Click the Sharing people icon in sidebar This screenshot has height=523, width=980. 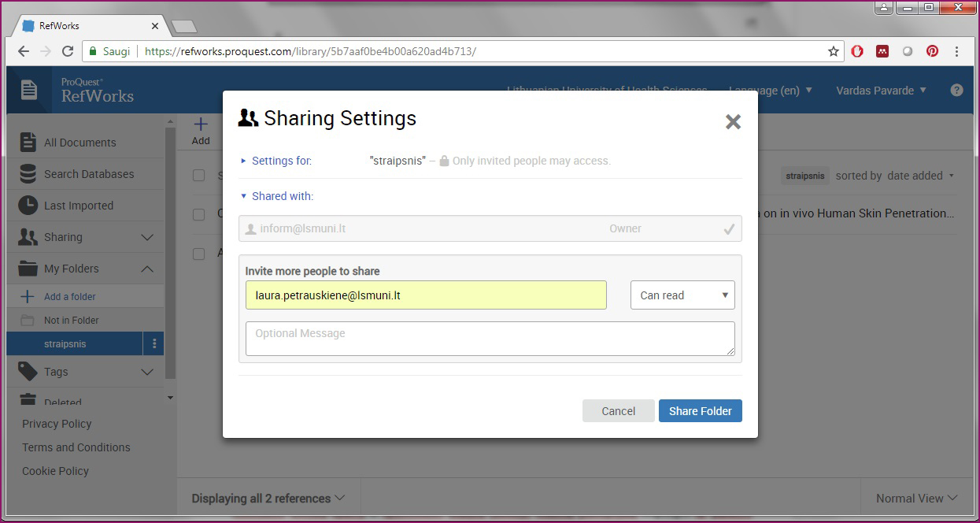coord(28,237)
